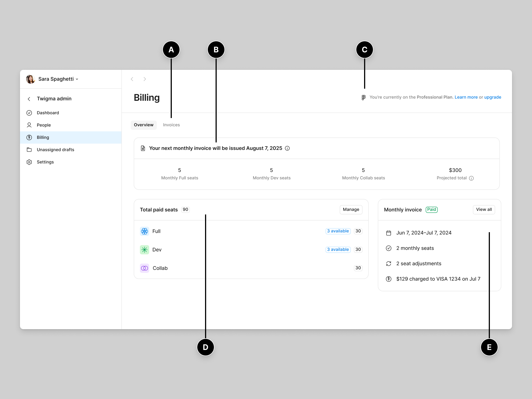The width and height of the screenshot is (532, 399).
Task: Select the Invoices tab
Action: pyautogui.click(x=171, y=124)
